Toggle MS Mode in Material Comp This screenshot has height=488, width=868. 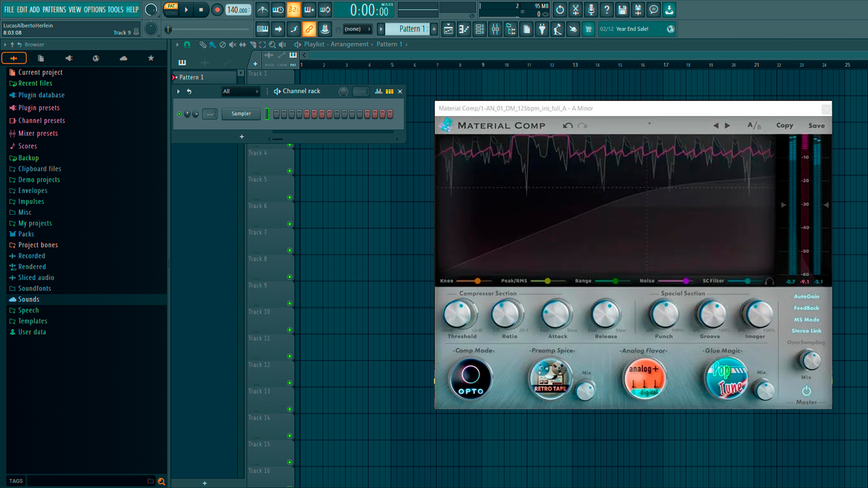806,320
